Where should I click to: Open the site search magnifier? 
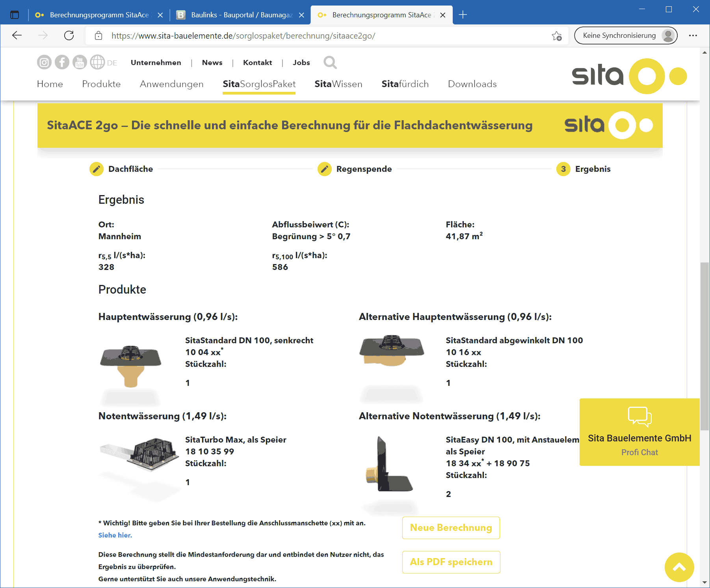click(x=330, y=62)
